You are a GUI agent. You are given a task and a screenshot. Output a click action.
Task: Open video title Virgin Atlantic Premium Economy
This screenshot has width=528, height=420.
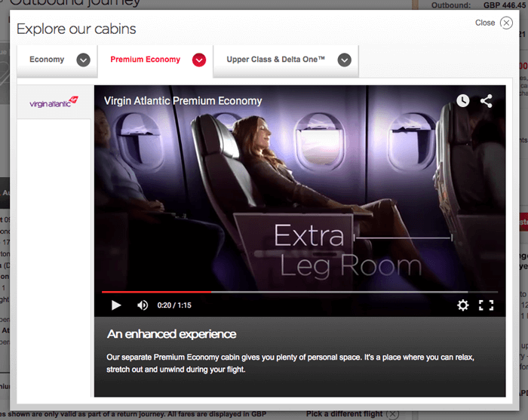[183, 101]
